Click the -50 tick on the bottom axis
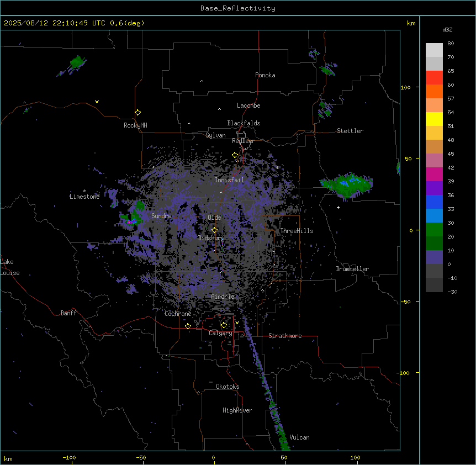 (x=141, y=457)
